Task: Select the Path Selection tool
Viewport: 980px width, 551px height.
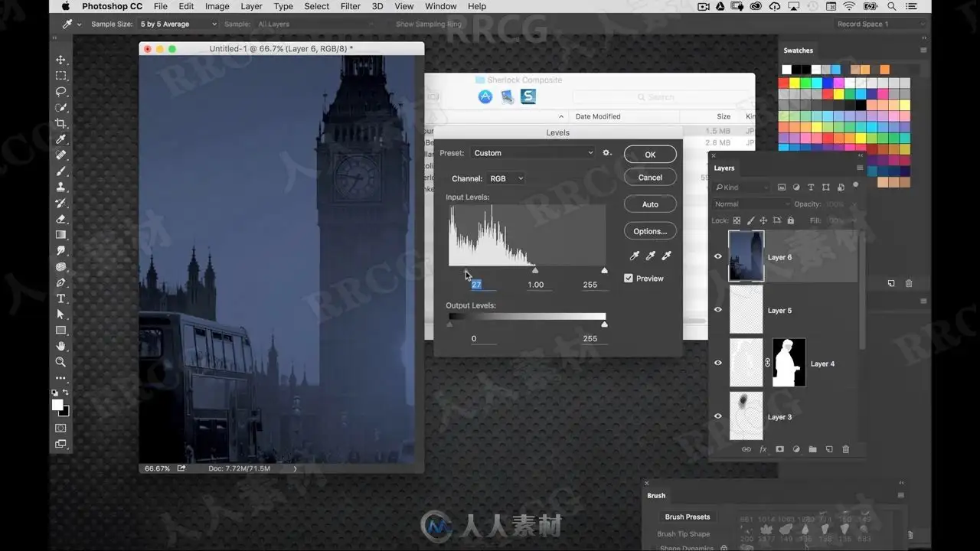Action: click(60, 315)
